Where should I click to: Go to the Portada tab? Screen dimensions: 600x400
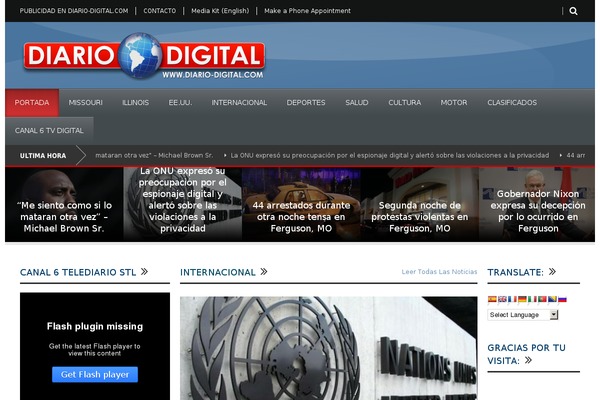(32, 103)
